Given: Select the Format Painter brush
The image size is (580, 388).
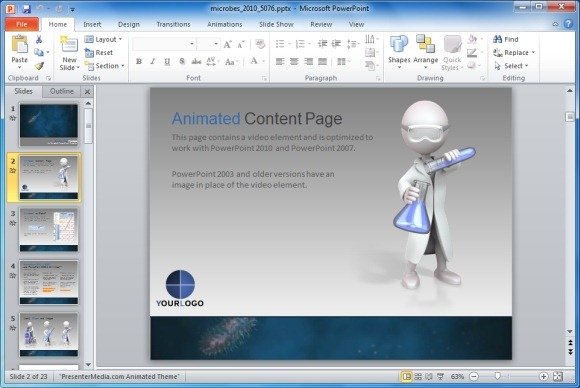Looking at the screenshot, I should tap(39, 66).
